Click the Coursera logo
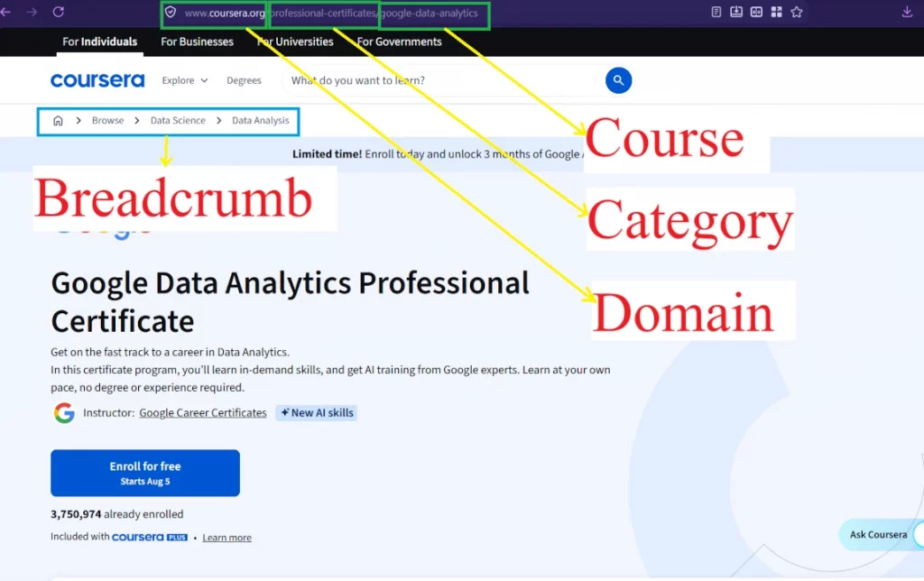This screenshot has width=924, height=581. 97,80
